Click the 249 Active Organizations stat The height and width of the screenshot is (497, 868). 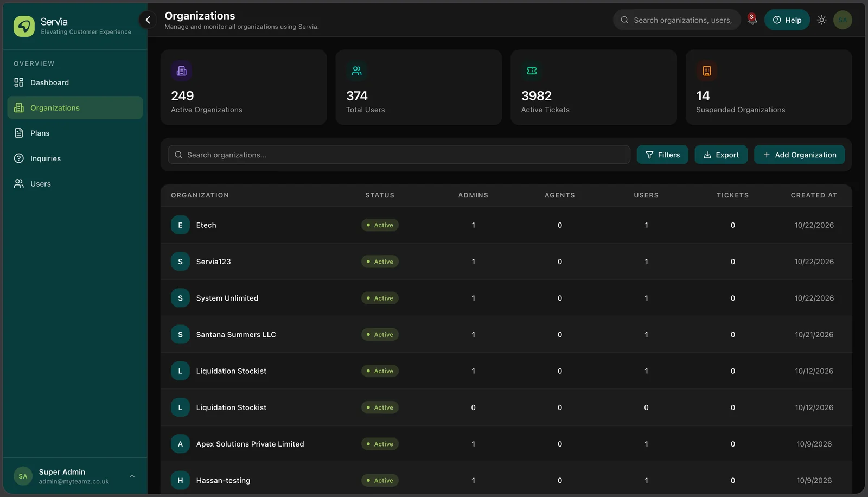(x=244, y=87)
